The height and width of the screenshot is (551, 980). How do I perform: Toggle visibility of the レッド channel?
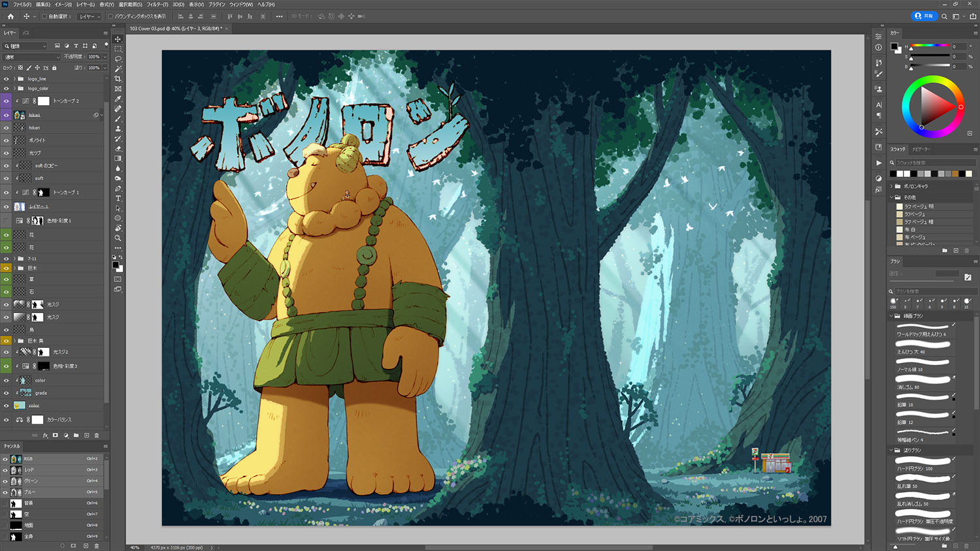coord(5,470)
